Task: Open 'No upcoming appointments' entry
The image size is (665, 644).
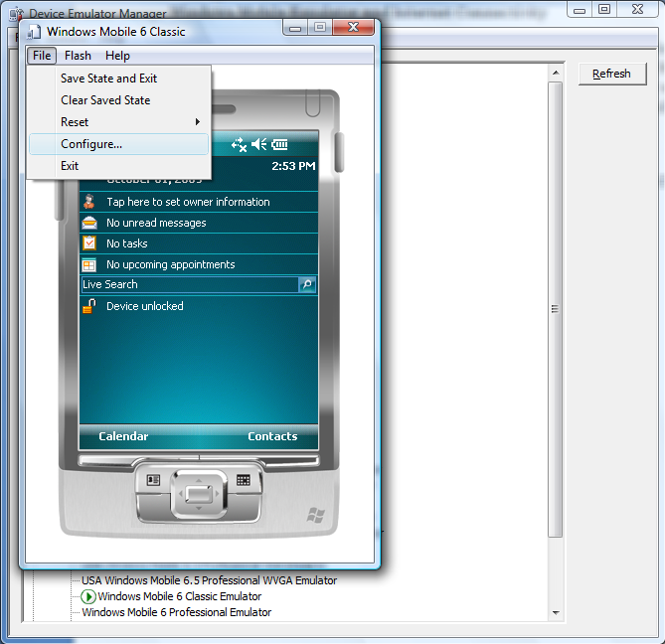Action: point(171,264)
